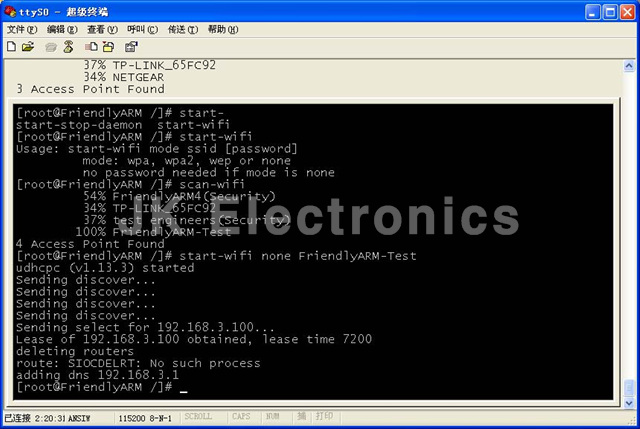This screenshot has height=429, width=640.
Task: Open the 查看(V) menu
Action: click(102, 29)
